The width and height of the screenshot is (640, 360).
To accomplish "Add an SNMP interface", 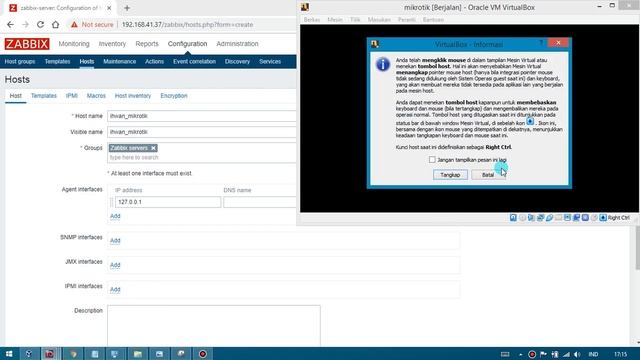I will point(115,241).
